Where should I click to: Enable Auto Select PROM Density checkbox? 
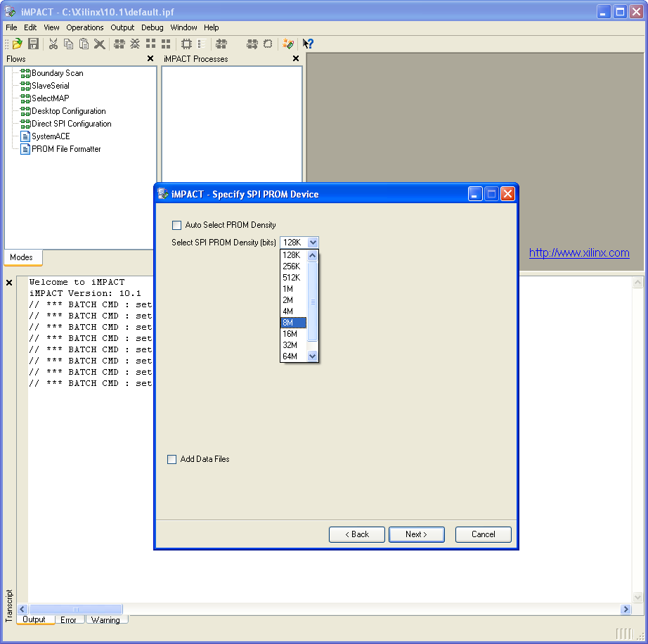176,225
